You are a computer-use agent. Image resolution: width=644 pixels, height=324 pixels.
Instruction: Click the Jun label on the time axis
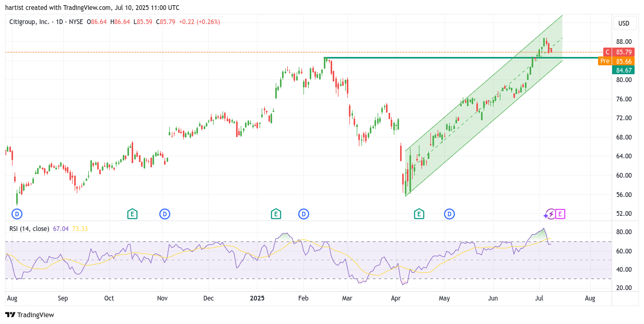coord(493,298)
